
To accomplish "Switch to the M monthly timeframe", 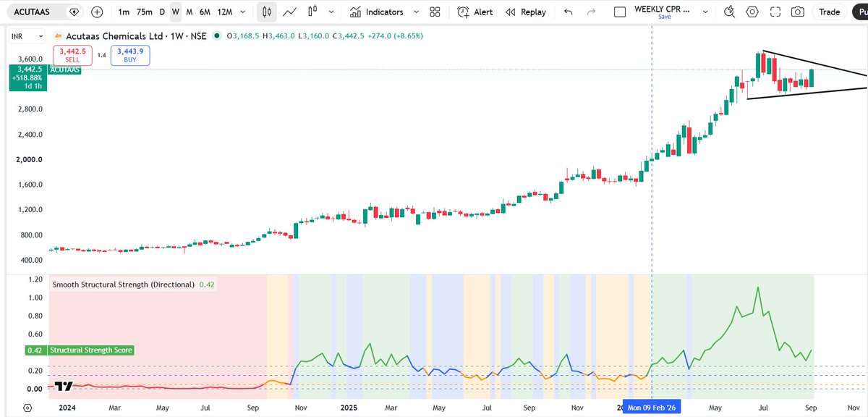I will [x=189, y=12].
